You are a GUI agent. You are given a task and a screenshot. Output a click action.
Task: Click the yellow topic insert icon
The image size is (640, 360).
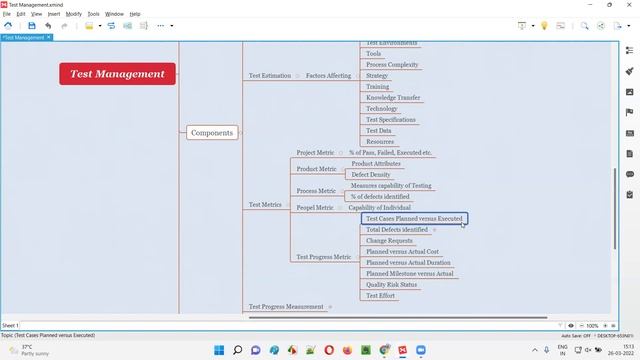tap(89, 26)
